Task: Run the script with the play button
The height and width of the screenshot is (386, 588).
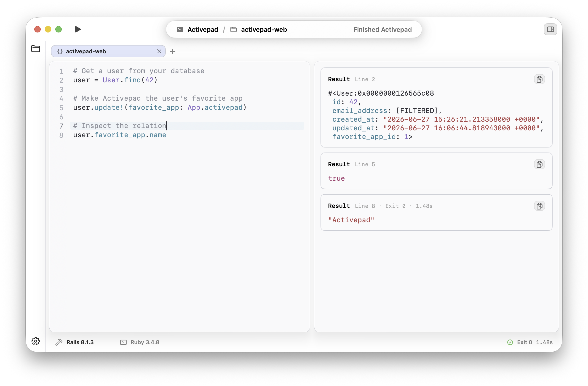Action: click(x=78, y=29)
